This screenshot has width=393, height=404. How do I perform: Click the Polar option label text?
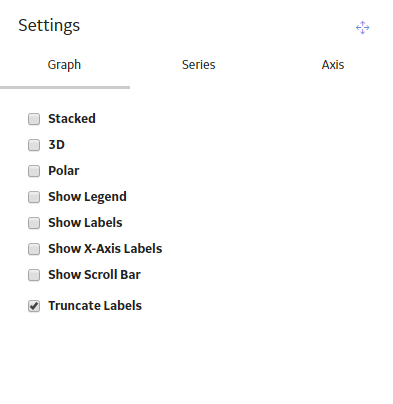(64, 171)
